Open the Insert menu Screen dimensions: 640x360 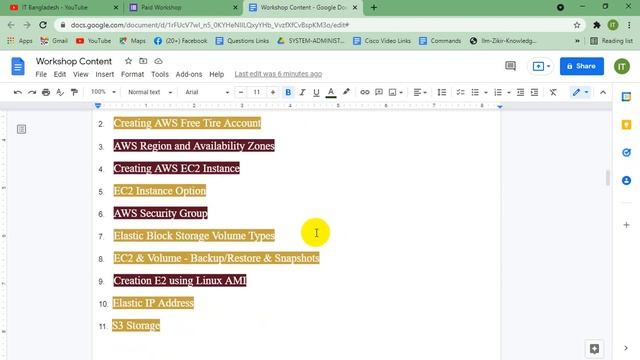coord(105,74)
